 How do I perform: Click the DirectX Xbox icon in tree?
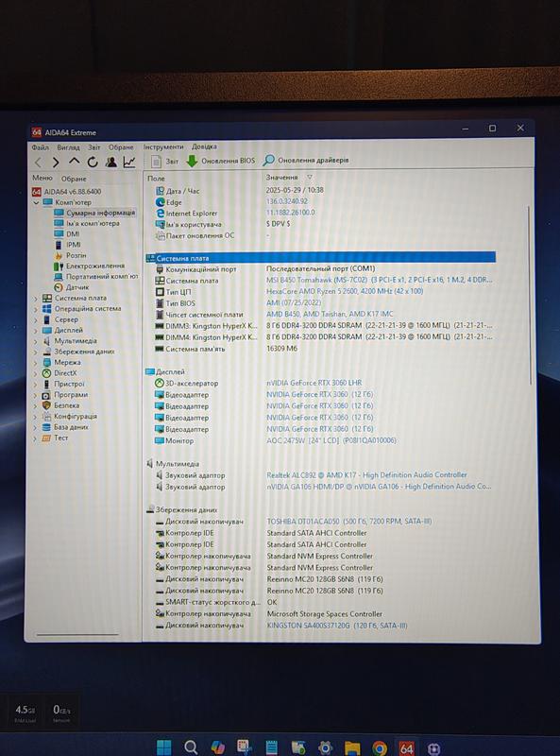pyautogui.click(x=46, y=373)
